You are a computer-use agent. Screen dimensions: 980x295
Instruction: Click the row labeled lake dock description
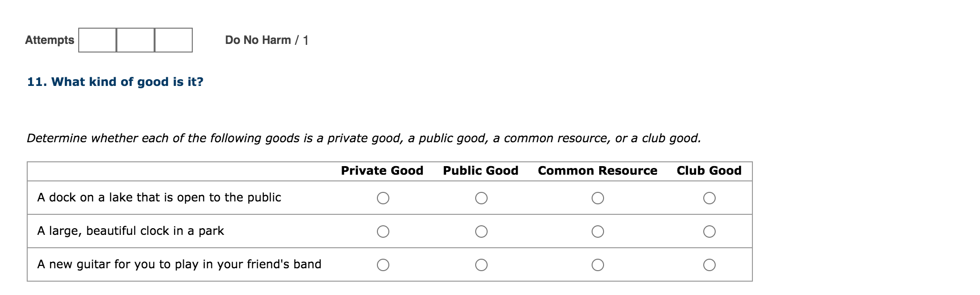[159, 197]
